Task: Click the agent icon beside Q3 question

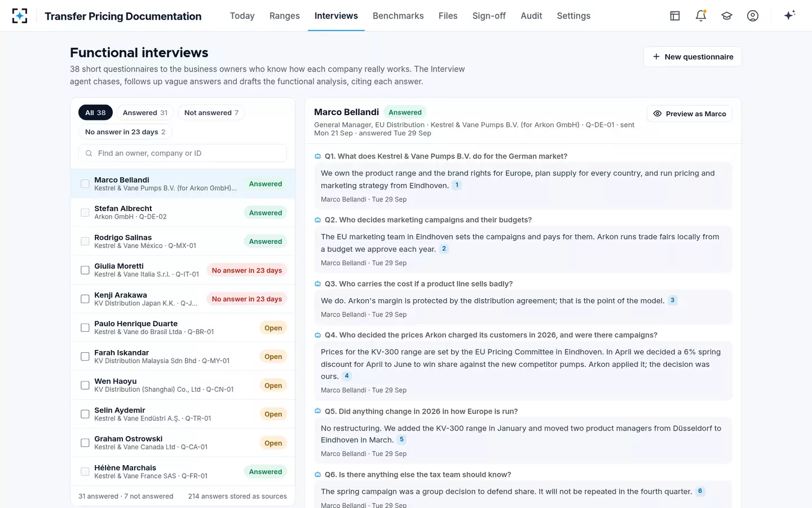Action: (317, 284)
